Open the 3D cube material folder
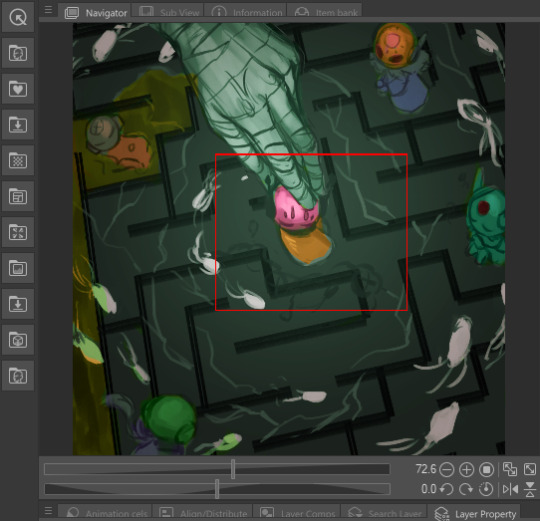Image resolution: width=540 pixels, height=521 pixels. [x=18, y=340]
